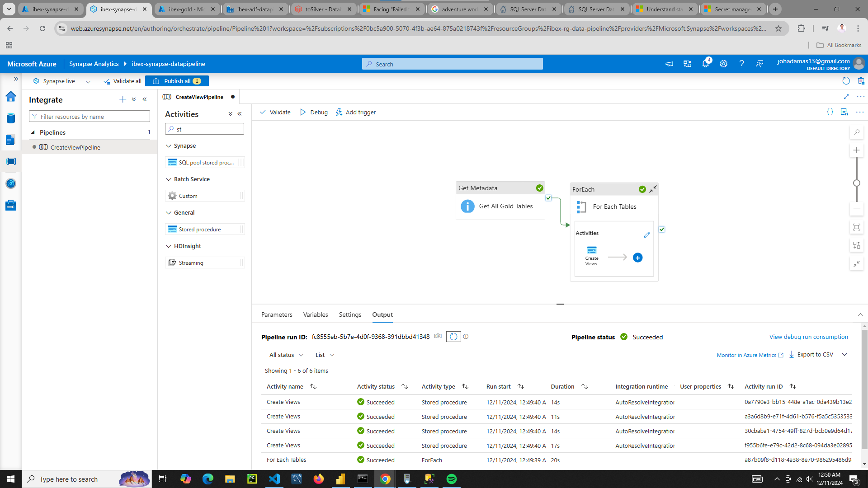The width and height of the screenshot is (868, 488).
Task: Open the Data hub icon
Action: tap(11, 118)
